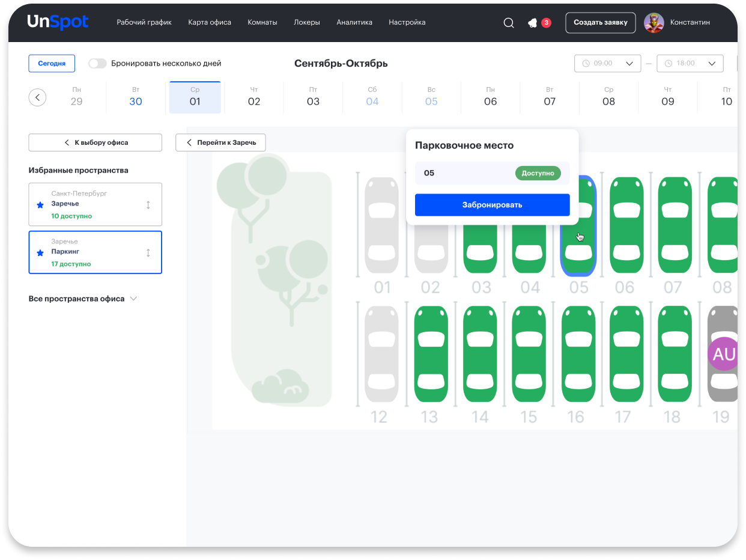Enable Бронировать несколько дней toggle
The image size is (746, 560).
[97, 63]
